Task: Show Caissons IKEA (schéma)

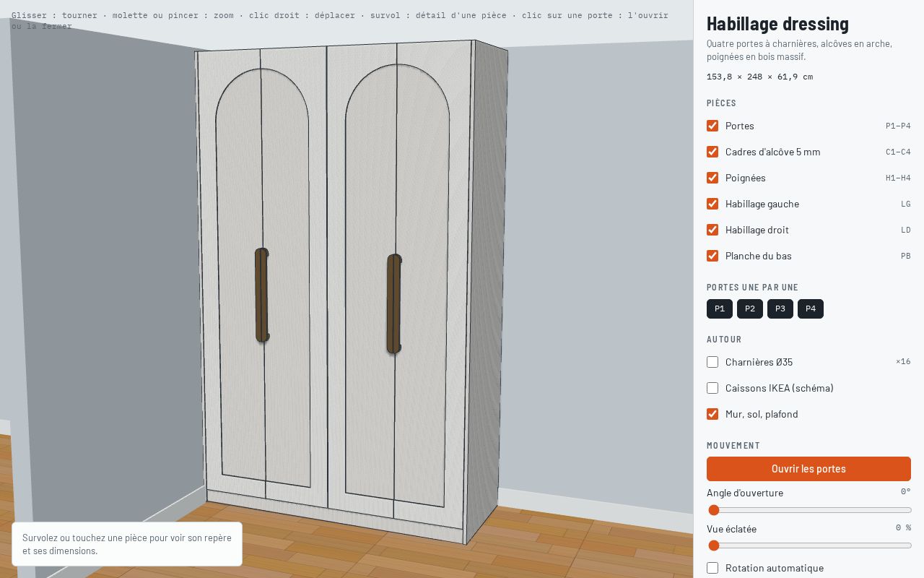Action: 712,388
